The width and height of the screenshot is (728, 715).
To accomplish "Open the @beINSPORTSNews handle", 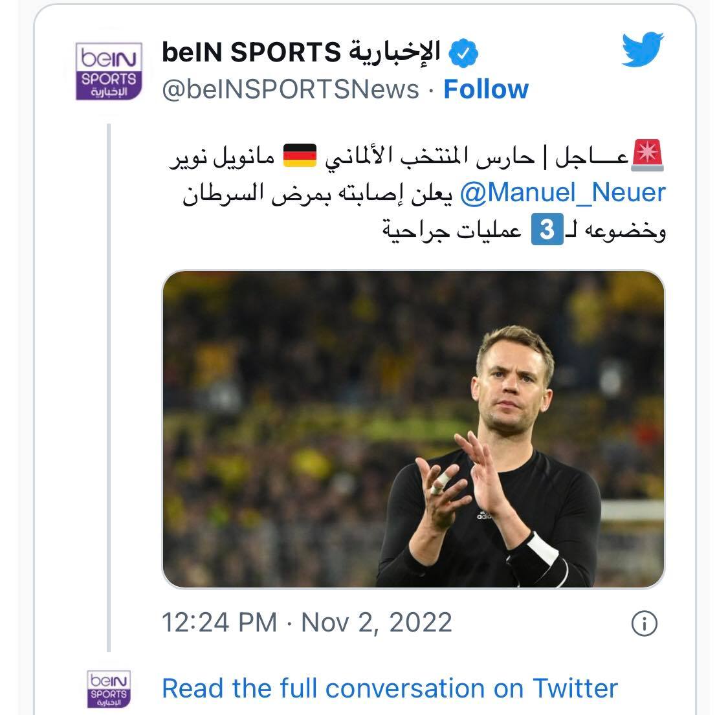I will [291, 89].
